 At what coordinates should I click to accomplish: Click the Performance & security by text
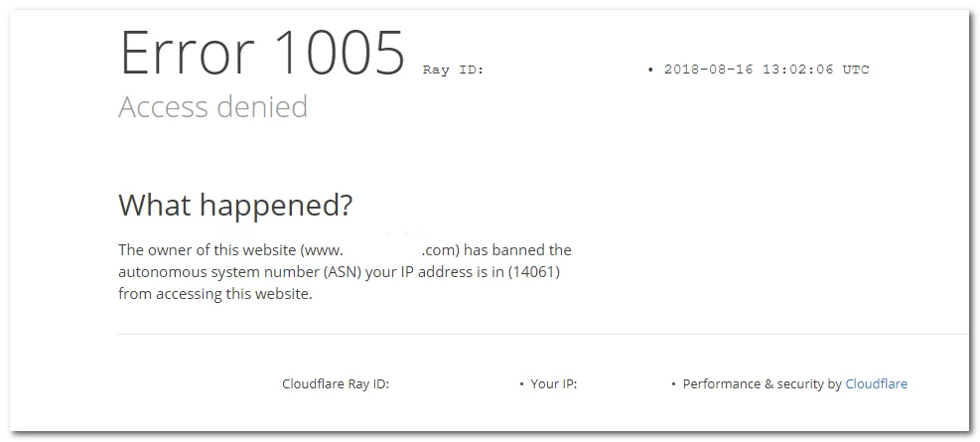[x=762, y=383]
